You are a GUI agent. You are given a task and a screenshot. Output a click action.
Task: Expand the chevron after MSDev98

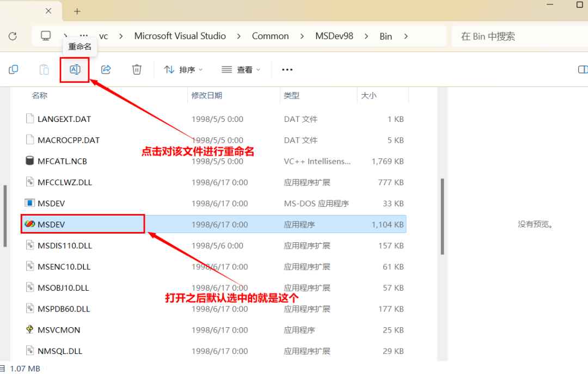tap(366, 36)
